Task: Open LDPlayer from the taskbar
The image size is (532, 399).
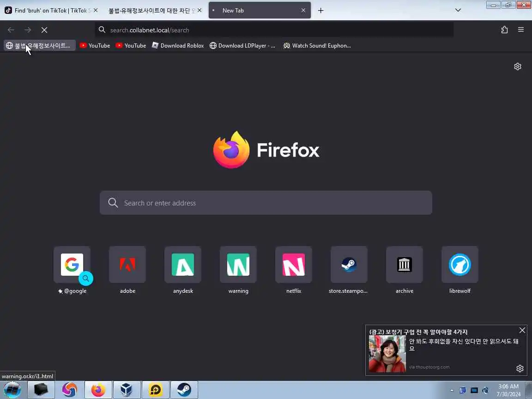Action: point(155,389)
